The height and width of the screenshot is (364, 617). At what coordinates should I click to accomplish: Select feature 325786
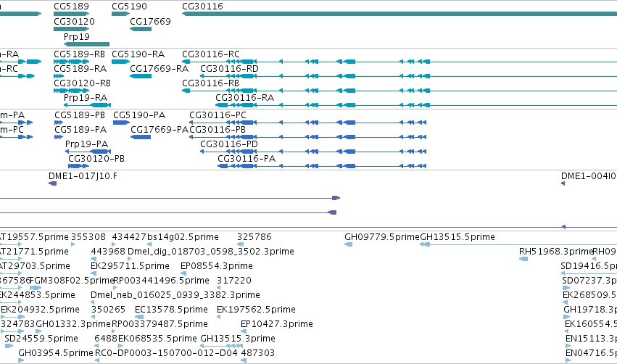(254, 237)
